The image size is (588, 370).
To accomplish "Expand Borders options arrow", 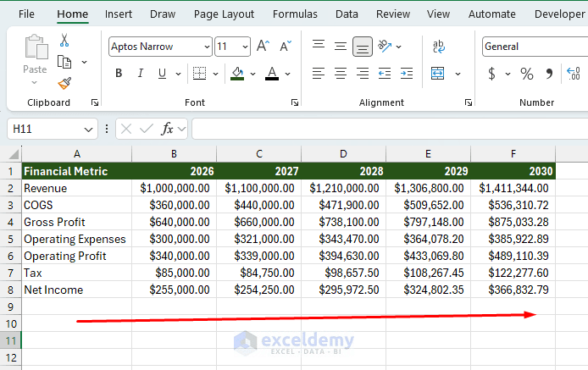I will click(x=215, y=74).
